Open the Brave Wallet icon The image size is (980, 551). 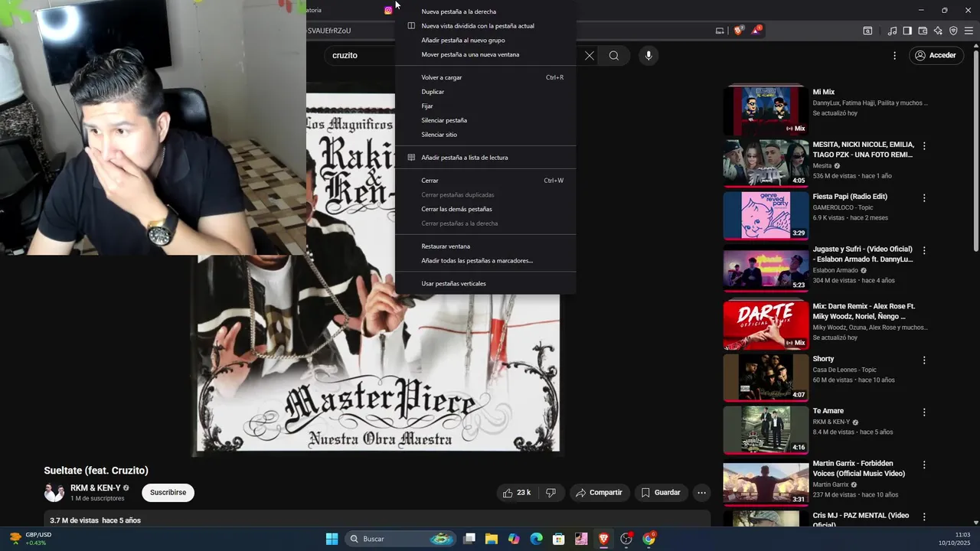click(x=923, y=31)
